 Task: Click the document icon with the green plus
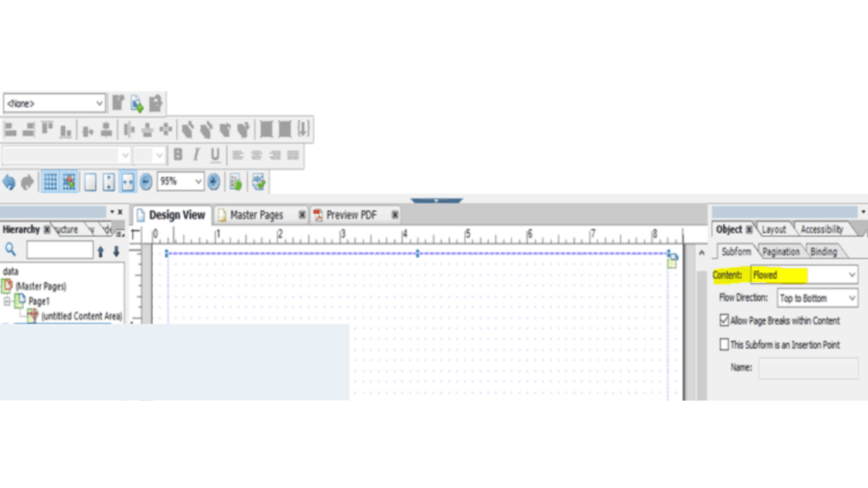[136, 103]
